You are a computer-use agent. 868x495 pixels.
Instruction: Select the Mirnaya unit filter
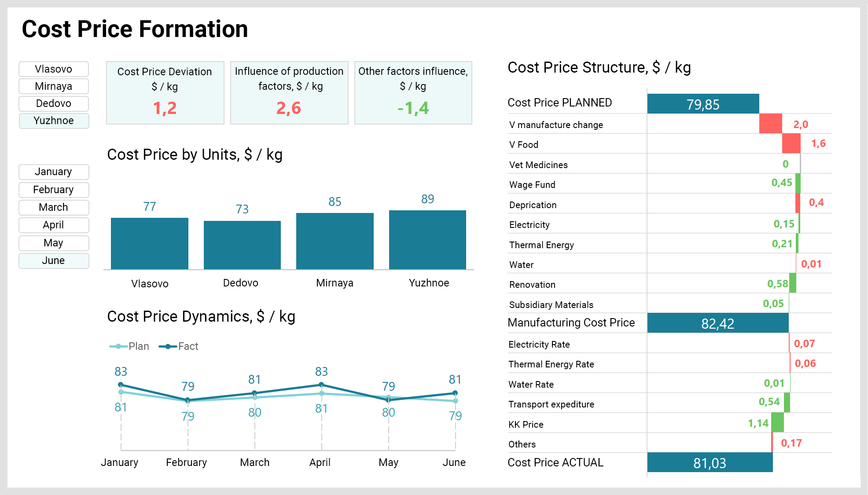[54, 86]
